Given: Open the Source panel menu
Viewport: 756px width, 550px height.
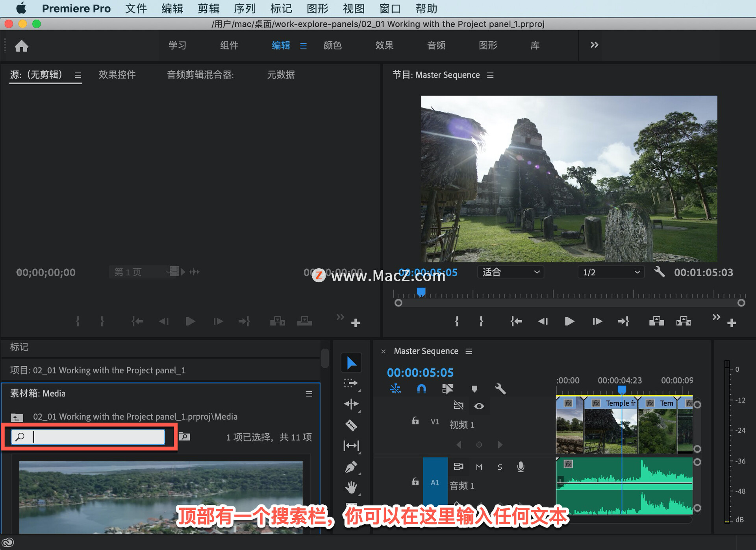Looking at the screenshot, I should [78, 75].
